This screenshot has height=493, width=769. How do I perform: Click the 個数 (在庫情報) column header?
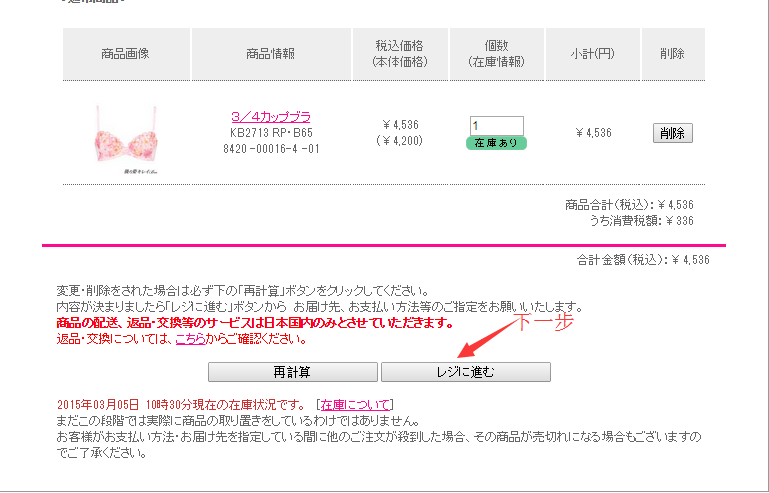(x=497, y=54)
